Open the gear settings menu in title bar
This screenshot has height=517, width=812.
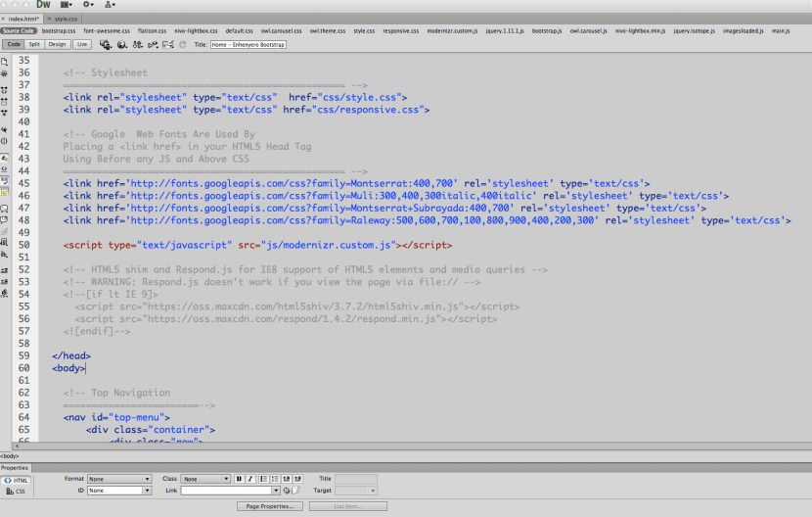(88, 5)
